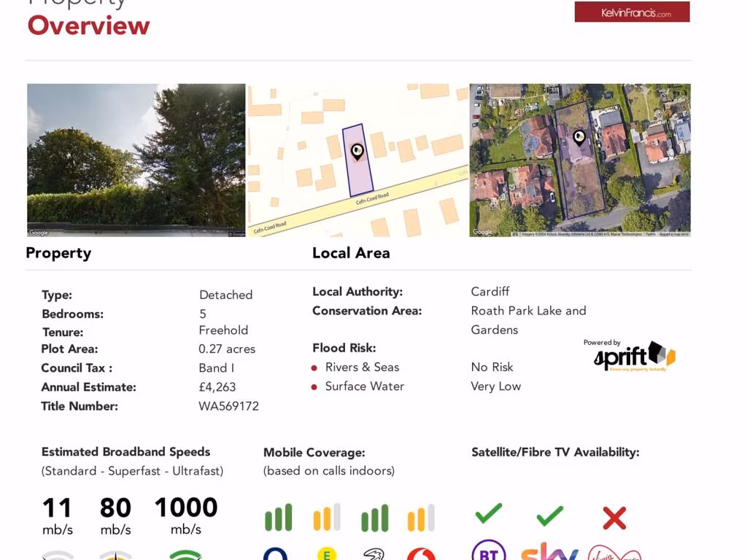Click the Title Number WA569172

[228, 406]
